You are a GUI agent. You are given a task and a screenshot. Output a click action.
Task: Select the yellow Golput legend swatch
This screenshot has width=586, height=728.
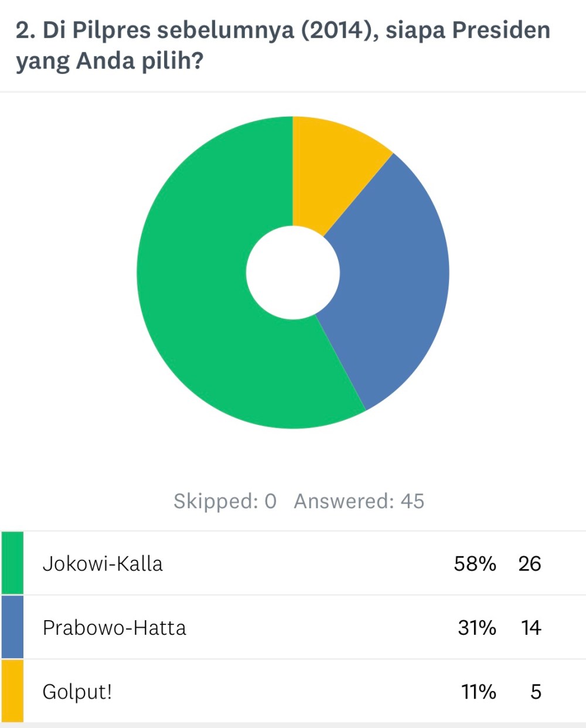pos(12,691)
